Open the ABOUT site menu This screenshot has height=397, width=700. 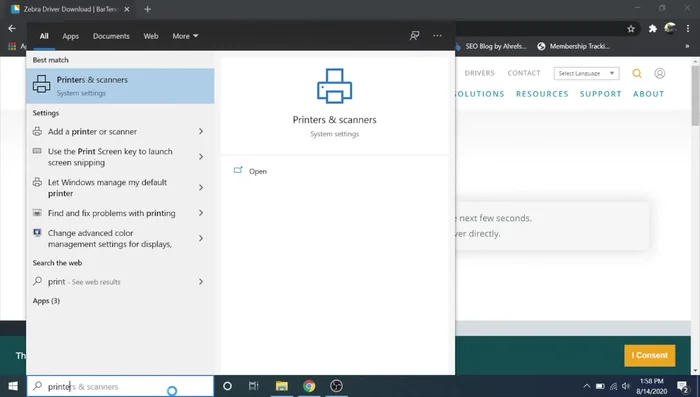(648, 94)
